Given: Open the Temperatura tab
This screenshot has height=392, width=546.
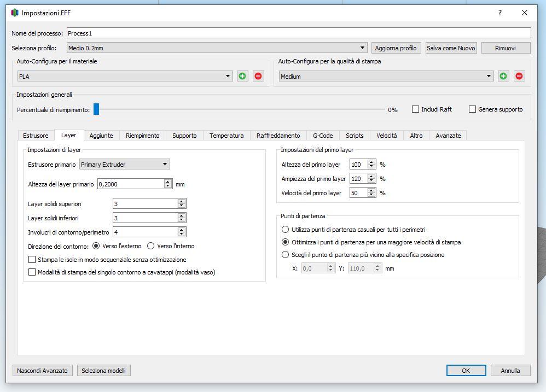Looking at the screenshot, I should click(226, 136).
